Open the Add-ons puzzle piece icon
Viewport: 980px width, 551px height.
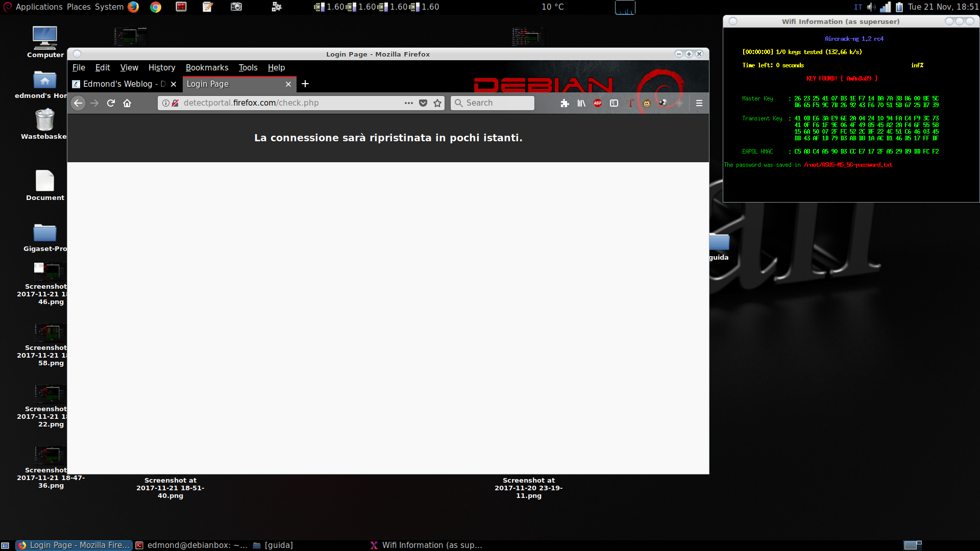point(565,103)
